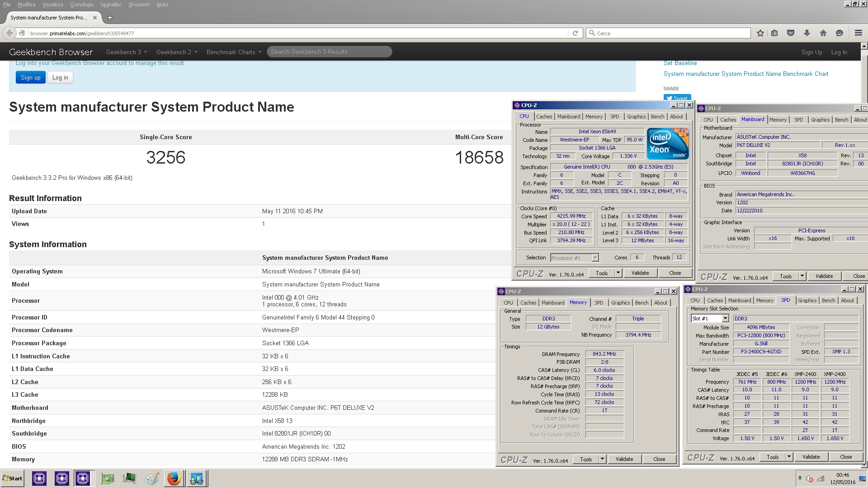
Task: Open the Windows Start button
Action: [12, 478]
